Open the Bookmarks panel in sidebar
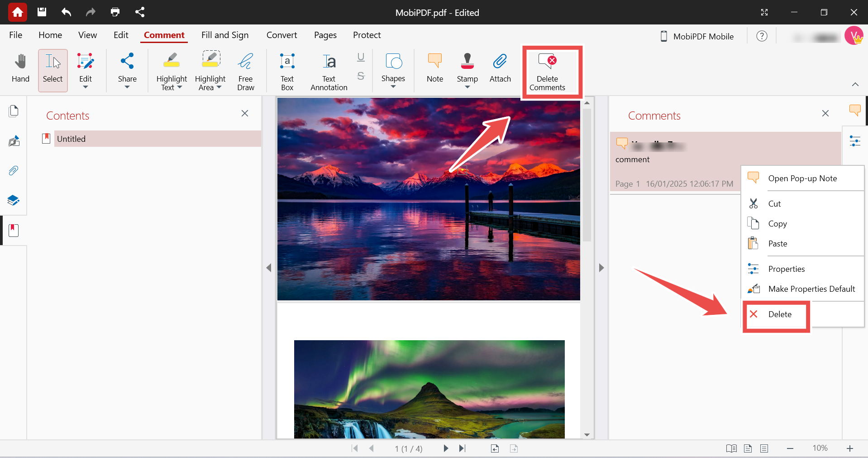Viewport: 868px width, 458px height. pyautogui.click(x=14, y=230)
